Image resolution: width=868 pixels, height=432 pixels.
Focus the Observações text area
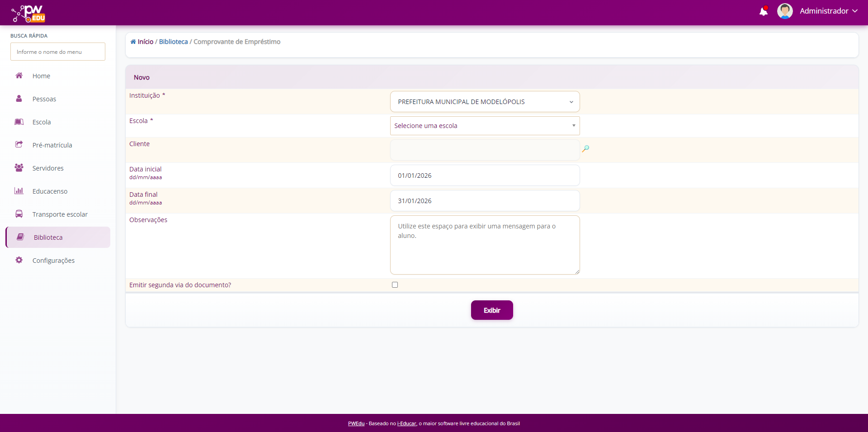pos(484,245)
